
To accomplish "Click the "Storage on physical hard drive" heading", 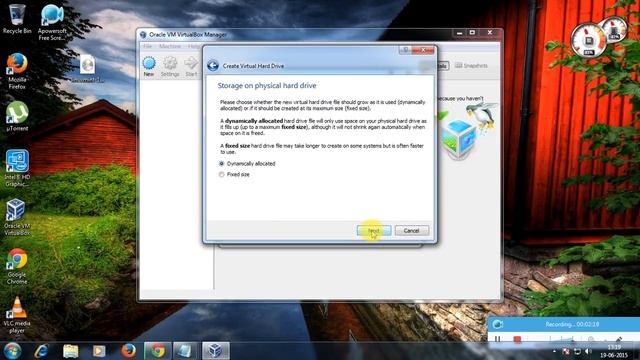I will tap(267, 86).
